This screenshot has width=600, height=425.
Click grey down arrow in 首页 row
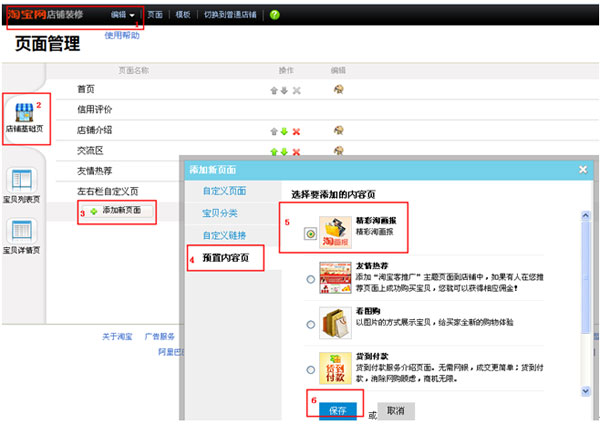click(x=284, y=91)
